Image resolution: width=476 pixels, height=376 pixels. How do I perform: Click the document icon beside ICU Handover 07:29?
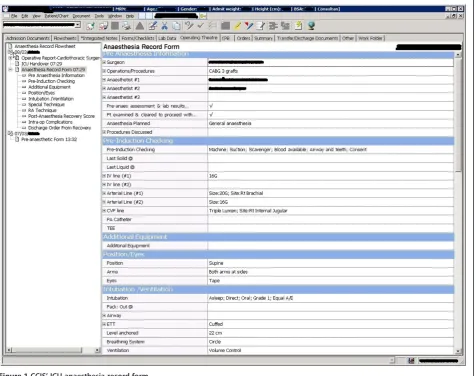[17, 64]
